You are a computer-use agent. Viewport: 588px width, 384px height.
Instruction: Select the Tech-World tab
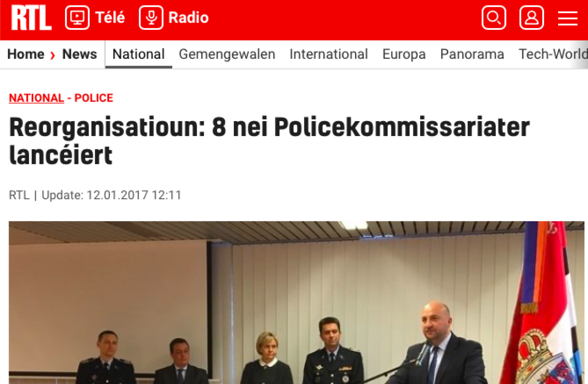tap(553, 54)
